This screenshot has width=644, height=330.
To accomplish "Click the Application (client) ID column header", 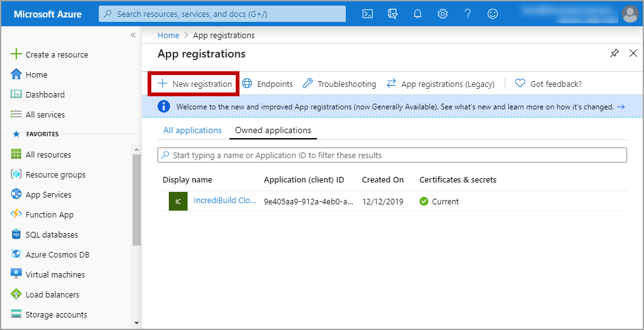I will pos(304,180).
